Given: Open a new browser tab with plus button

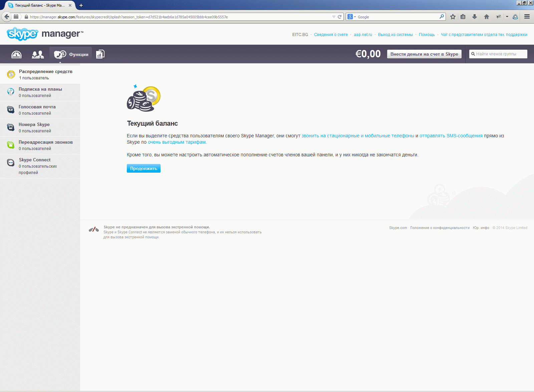Looking at the screenshot, I should click(x=81, y=5).
